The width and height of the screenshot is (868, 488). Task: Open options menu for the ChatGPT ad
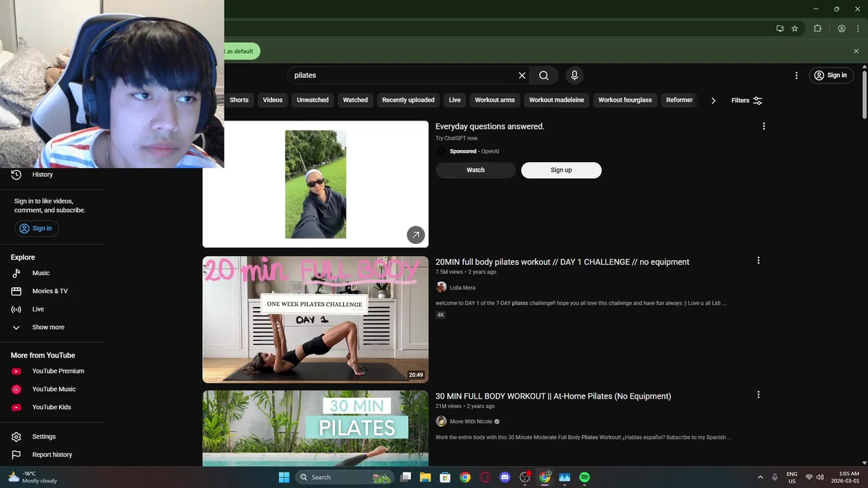click(764, 126)
